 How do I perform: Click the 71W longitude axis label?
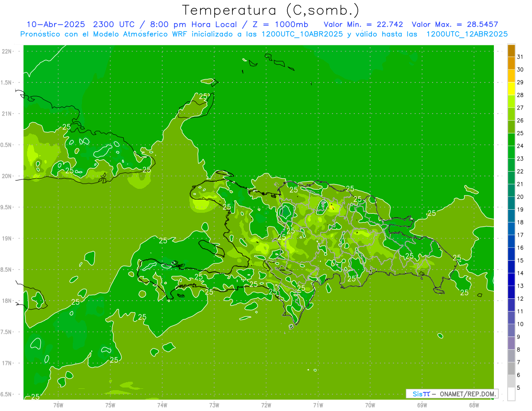point(318,405)
